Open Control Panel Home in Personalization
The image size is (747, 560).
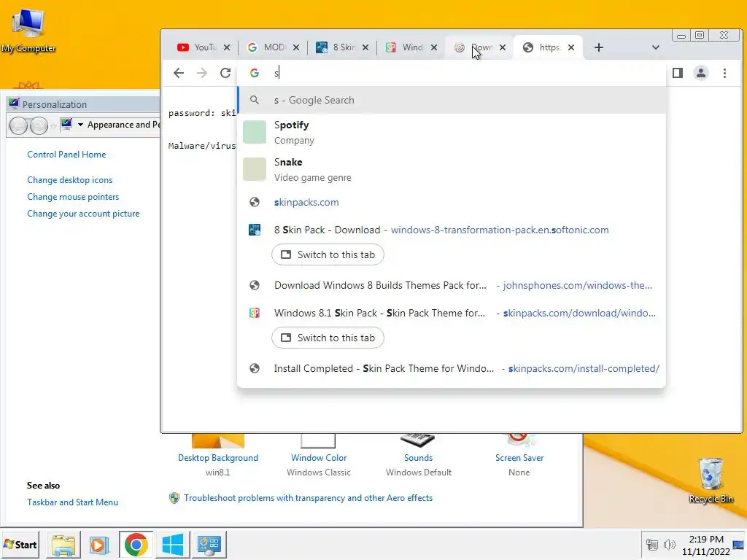click(66, 155)
